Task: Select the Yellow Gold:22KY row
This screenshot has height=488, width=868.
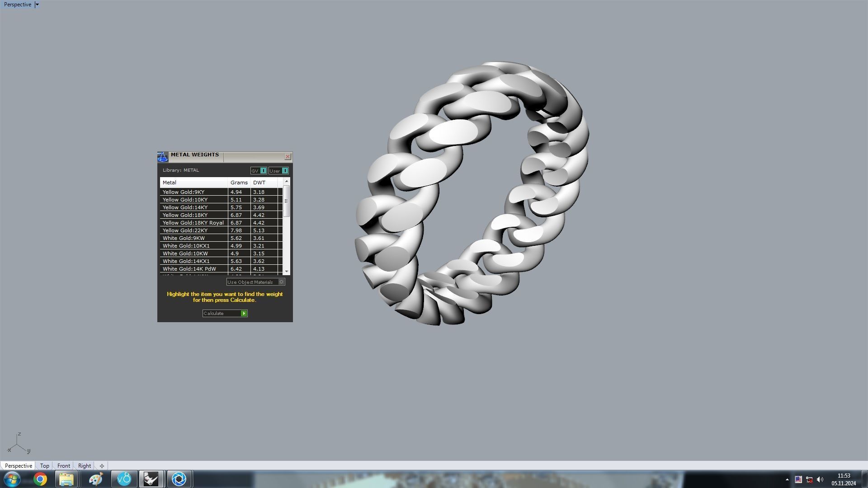Action: click(222, 230)
